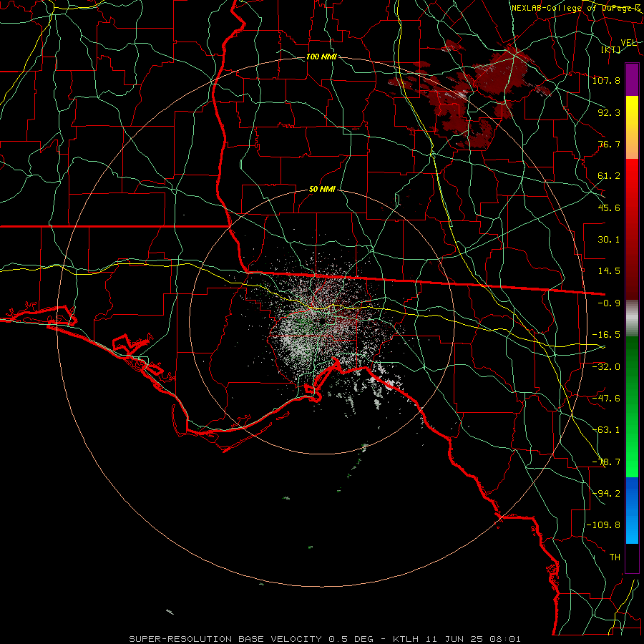Click the NEXLAB-College of DuPage credit text
Image resolution: width=644 pixels, height=644 pixels.
[575, 8]
